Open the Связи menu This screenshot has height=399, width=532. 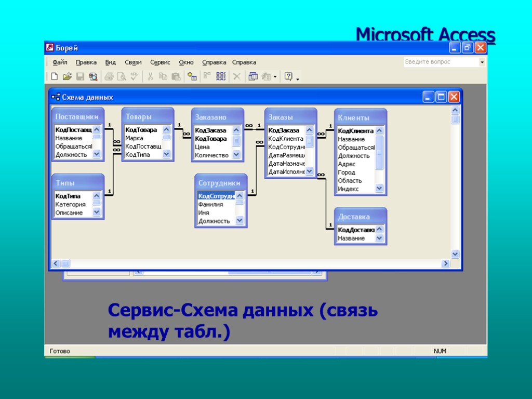(x=133, y=62)
